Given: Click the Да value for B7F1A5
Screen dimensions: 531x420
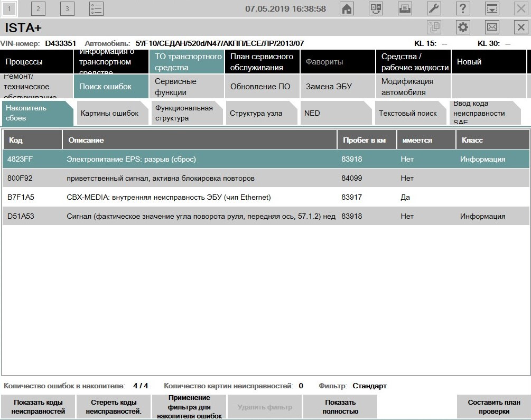Looking at the screenshot, I should [x=405, y=197].
